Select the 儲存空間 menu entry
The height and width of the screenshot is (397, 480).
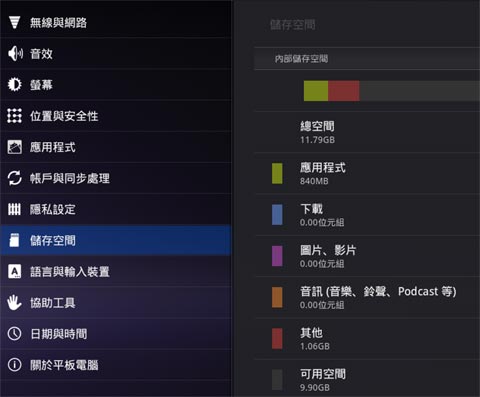[x=116, y=240]
